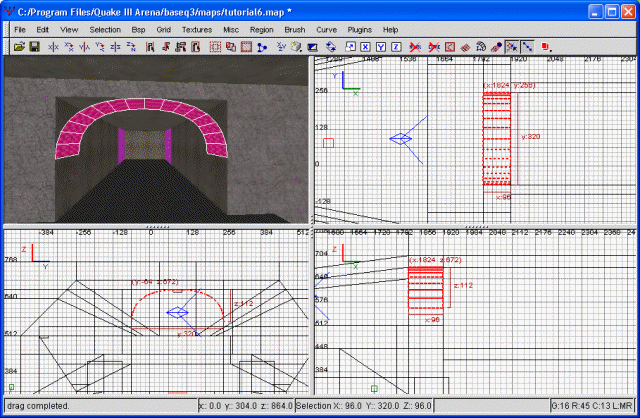Click the red square entity in XY view

click(x=329, y=143)
